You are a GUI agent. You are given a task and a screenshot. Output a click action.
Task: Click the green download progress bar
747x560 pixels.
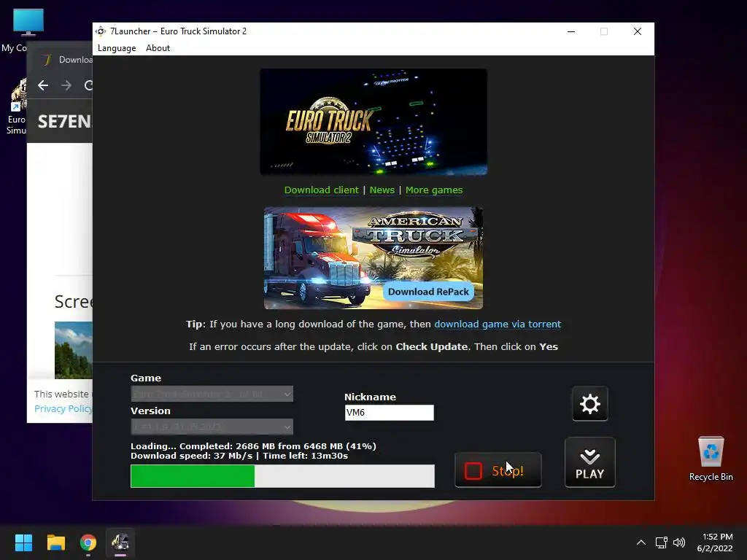(x=282, y=476)
